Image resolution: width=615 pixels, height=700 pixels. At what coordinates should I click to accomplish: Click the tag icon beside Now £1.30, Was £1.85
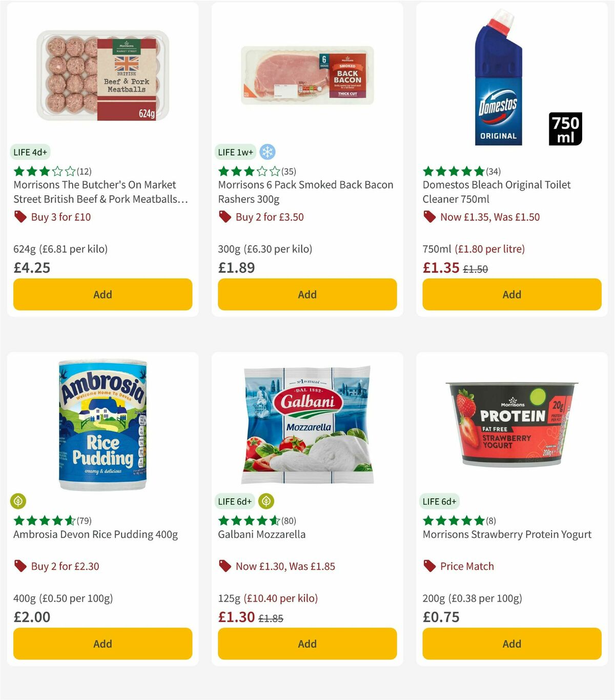(224, 566)
